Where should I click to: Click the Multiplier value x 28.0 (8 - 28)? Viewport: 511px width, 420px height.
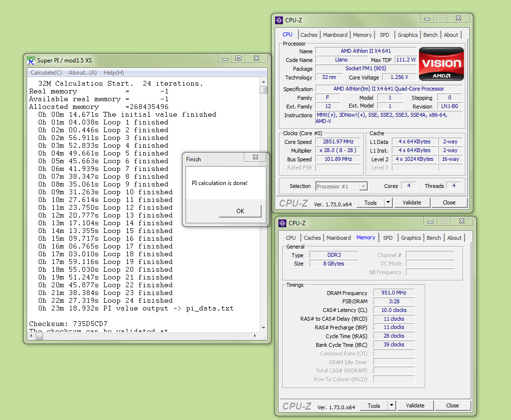[x=338, y=151]
